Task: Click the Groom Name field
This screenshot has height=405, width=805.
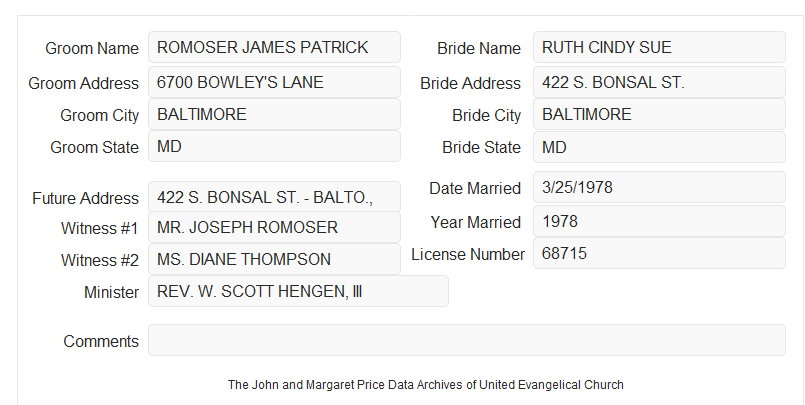Action: tap(274, 47)
